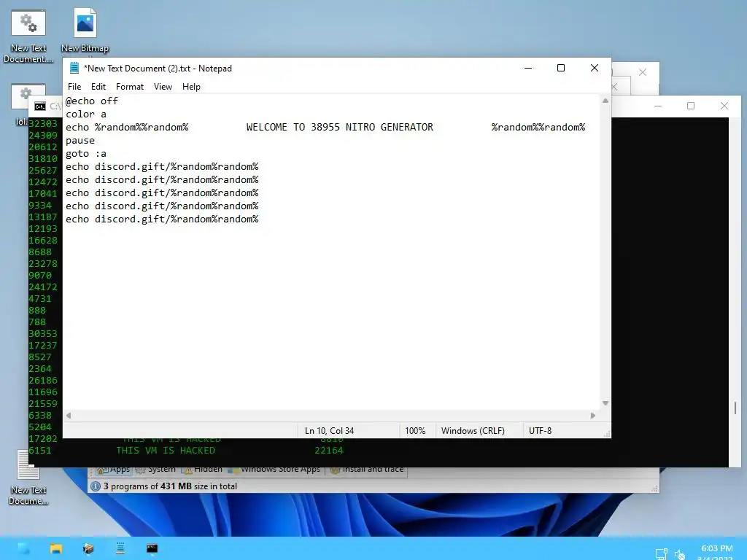
Task: Click the Notepad horizontal scrollbar right arrow
Action: click(592, 416)
